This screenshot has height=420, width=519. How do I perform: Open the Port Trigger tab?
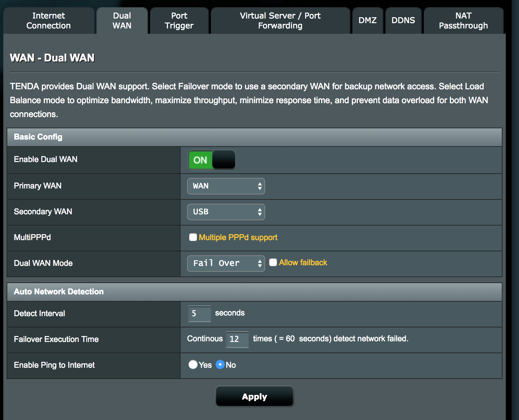(x=179, y=21)
